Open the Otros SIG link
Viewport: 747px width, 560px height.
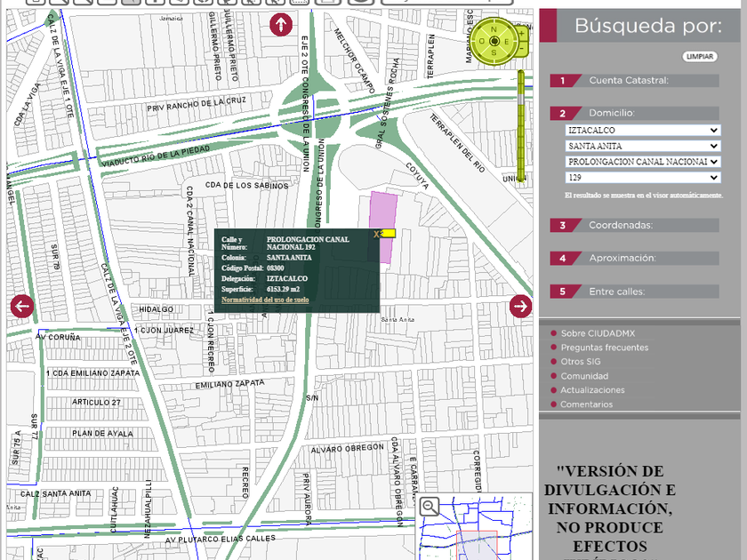(x=580, y=362)
